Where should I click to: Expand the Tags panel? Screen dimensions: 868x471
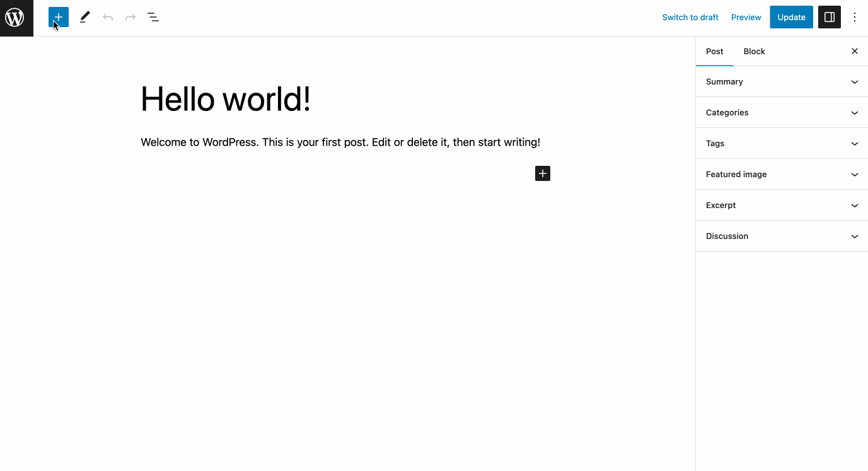(x=782, y=143)
